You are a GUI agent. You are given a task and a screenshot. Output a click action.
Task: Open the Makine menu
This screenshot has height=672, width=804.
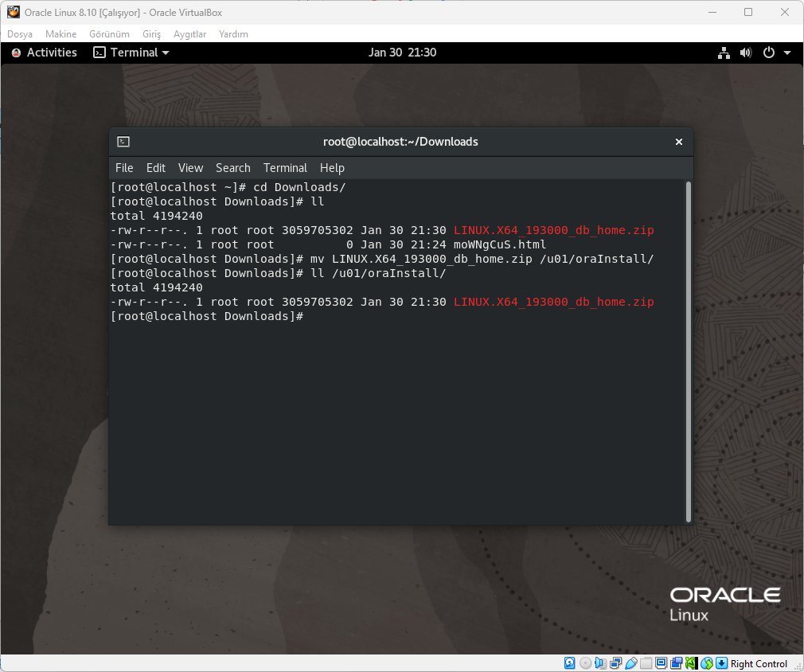[x=61, y=34]
